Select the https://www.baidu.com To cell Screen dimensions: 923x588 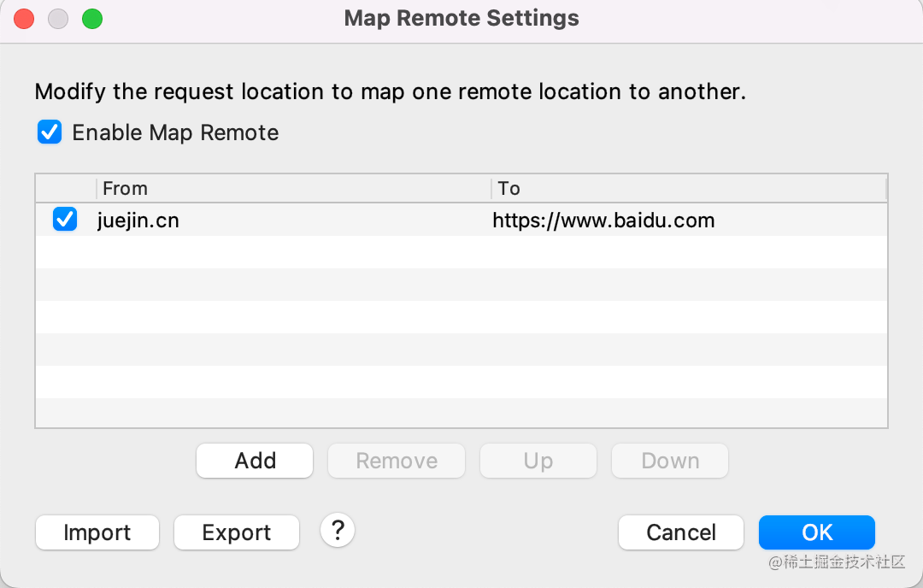[x=603, y=220]
